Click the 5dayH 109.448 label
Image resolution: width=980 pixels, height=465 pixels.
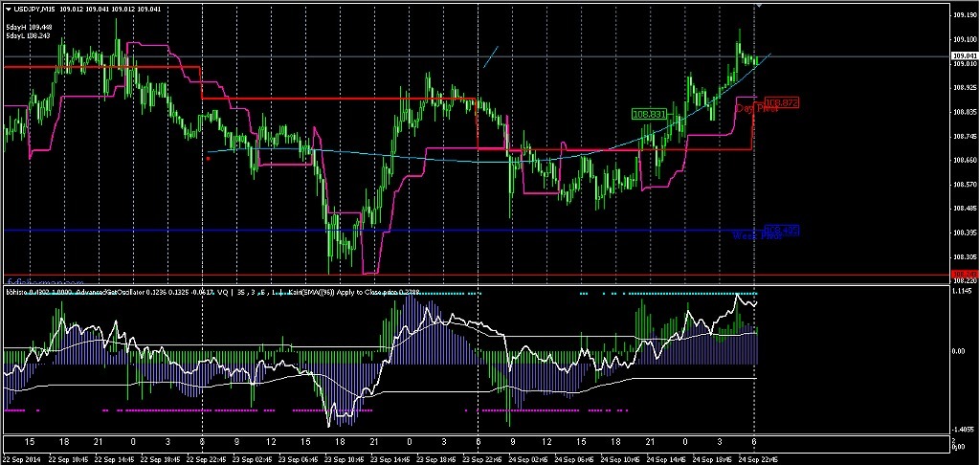pyautogui.click(x=30, y=28)
